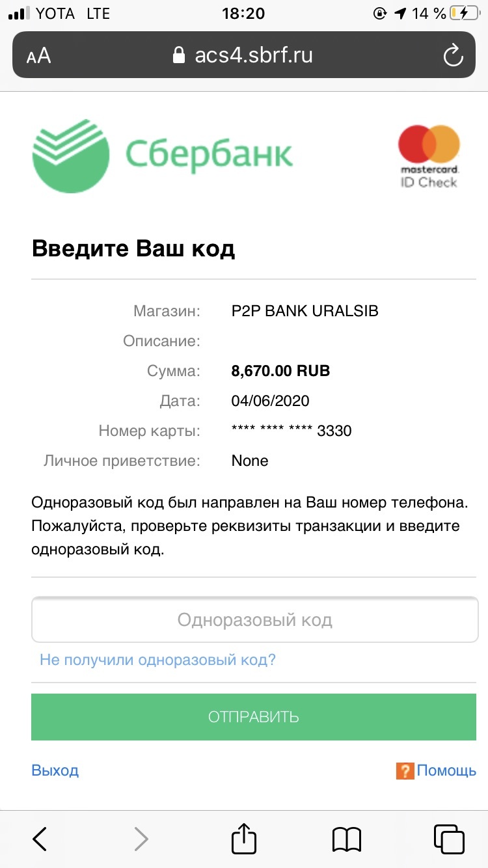Tap the 18:20 clock in status bar
Screen dimensions: 488x868
pos(243,13)
